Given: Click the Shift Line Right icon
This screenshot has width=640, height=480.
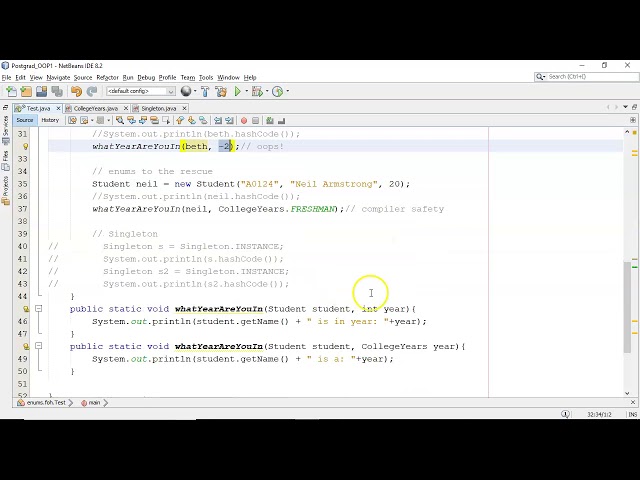Looking at the screenshot, I should click(229, 120).
